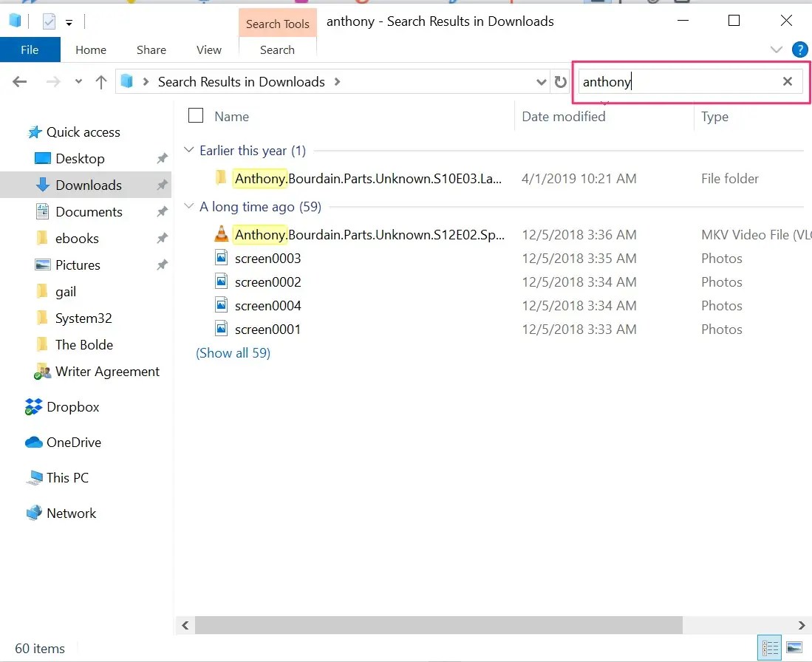Image resolution: width=812 pixels, height=662 pixels.
Task: Sort by Date modified column header
Action: point(564,117)
